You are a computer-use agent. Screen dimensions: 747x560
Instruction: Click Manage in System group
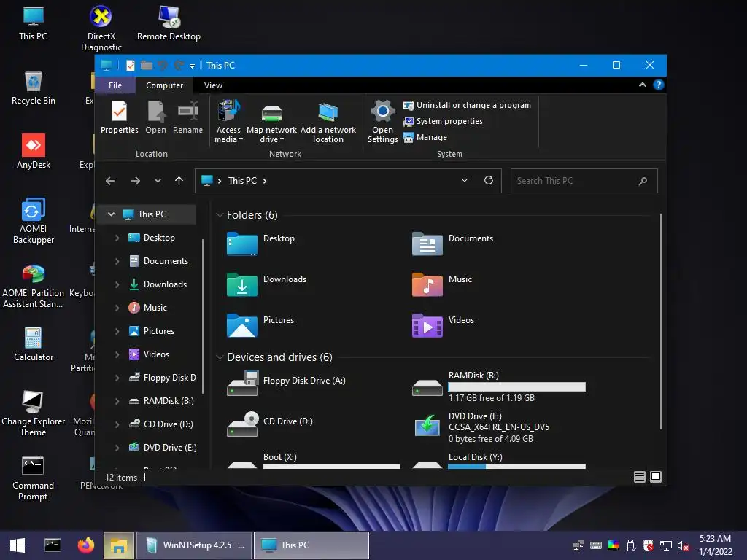425,137
